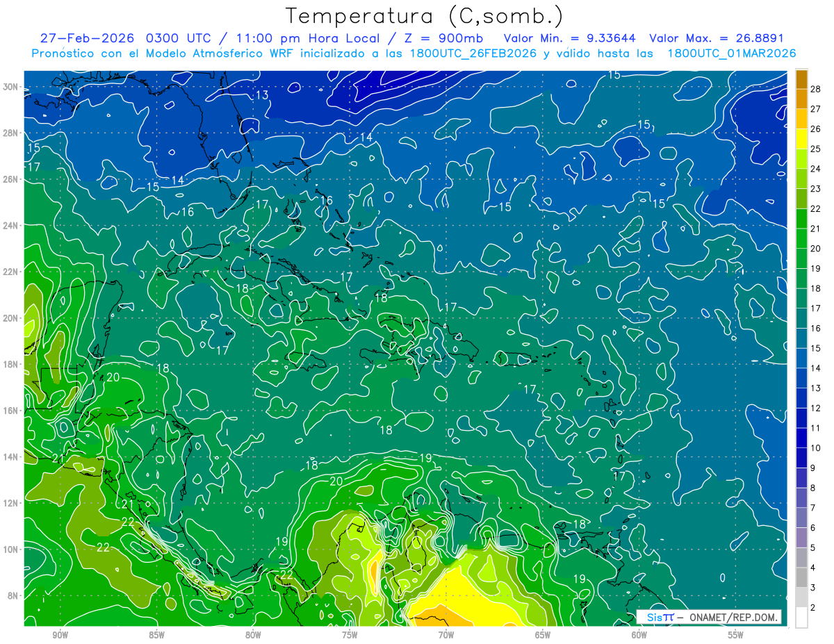The image size is (834, 644).
Task: Click legend scale value 23
Action: point(816,188)
